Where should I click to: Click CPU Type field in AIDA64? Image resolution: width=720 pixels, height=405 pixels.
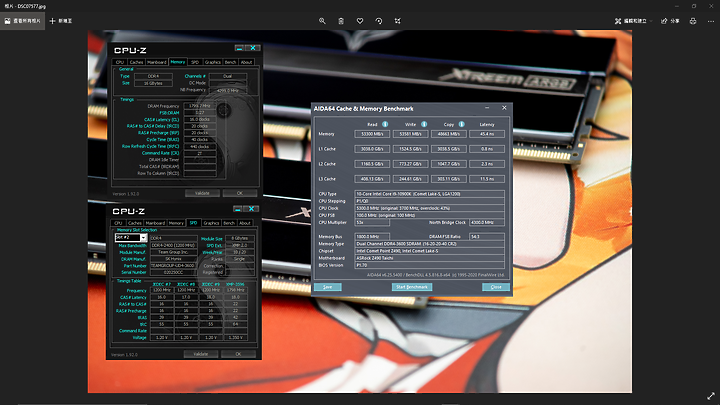click(x=429, y=194)
